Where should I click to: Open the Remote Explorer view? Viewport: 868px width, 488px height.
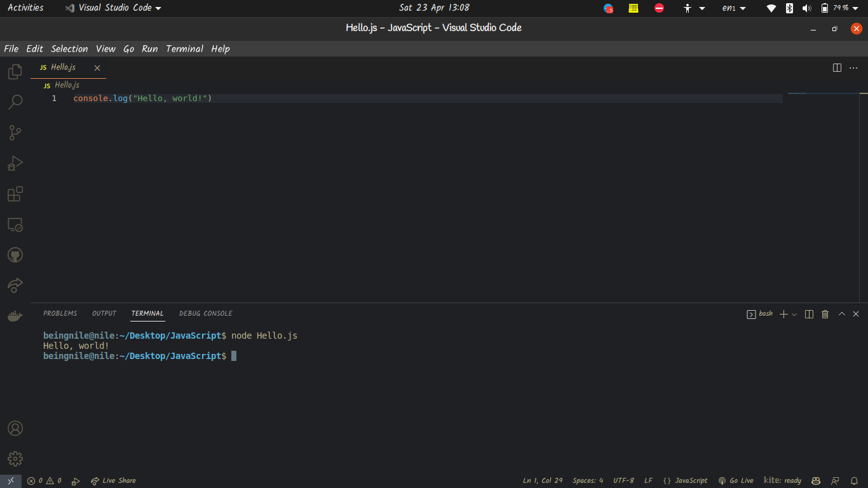pos(15,225)
